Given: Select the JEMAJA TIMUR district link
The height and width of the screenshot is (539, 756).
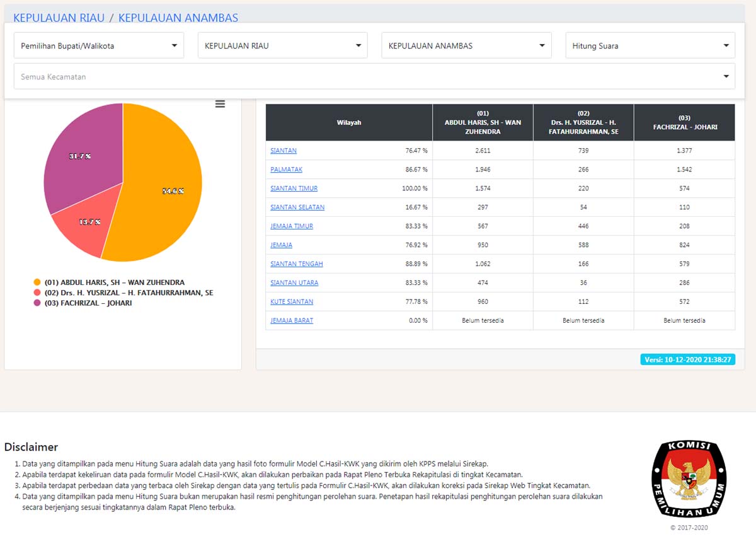Looking at the screenshot, I should [292, 226].
